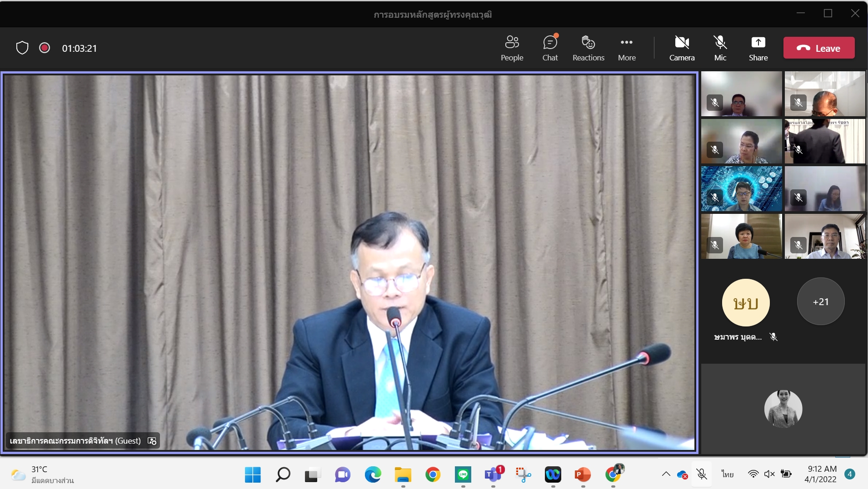This screenshot has width=868, height=489.
Task: Click the red recording indicator
Action: (45, 48)
